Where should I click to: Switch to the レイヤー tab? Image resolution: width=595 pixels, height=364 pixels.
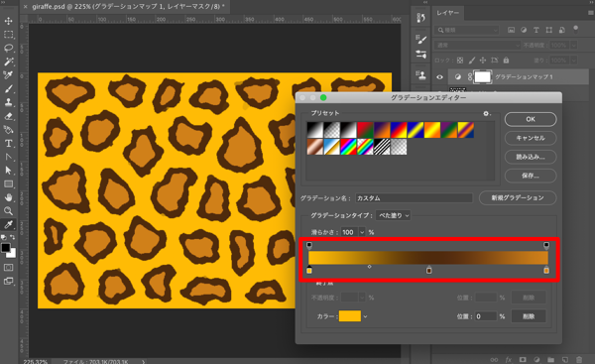pyautogui.click(x=448, y=13)
